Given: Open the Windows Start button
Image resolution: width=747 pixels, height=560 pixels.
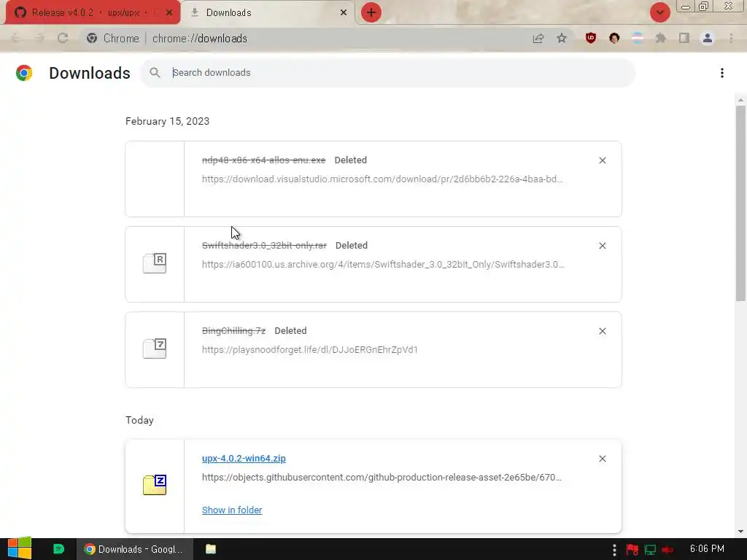Looking at the screenshot, I should coord(20,548).
